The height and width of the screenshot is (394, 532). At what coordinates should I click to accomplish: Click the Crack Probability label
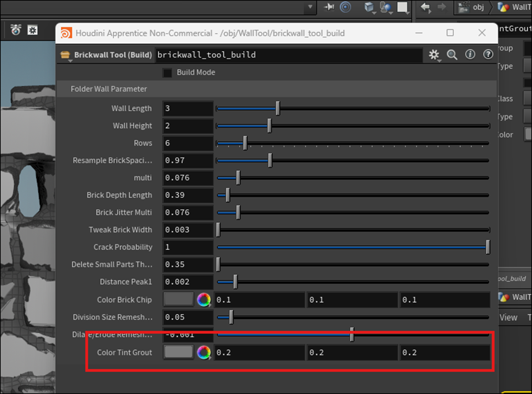click(x=123, y=247)
